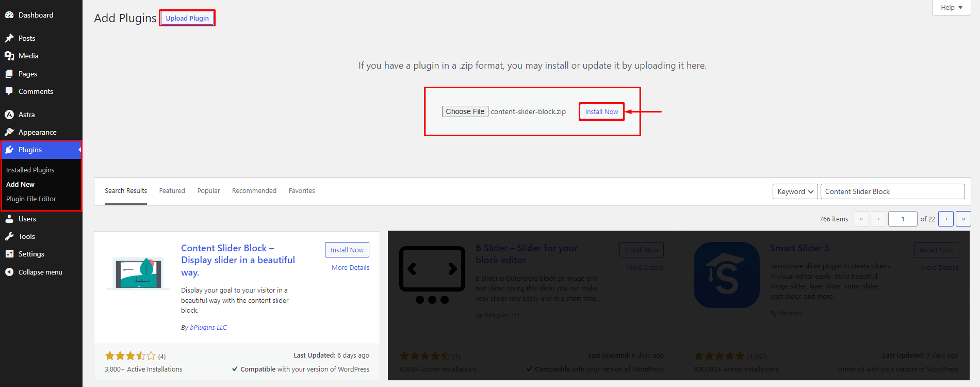Click the Appearance paintbrush icon
This screenshot has width=980, height=387.
click(x=9, y=132)
